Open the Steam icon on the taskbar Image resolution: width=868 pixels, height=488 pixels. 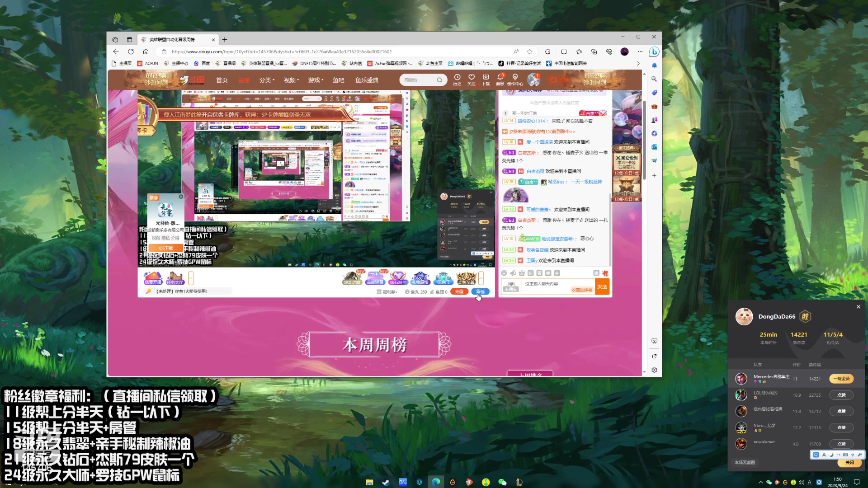pos(386,482)
